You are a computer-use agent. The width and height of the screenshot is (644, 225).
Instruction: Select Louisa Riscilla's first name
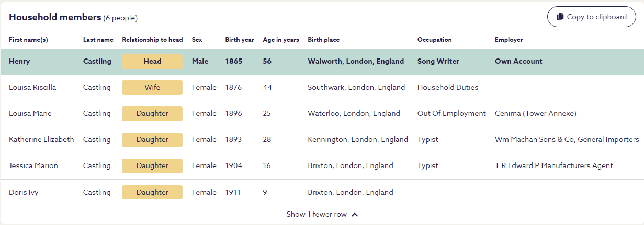coord(32,87)
